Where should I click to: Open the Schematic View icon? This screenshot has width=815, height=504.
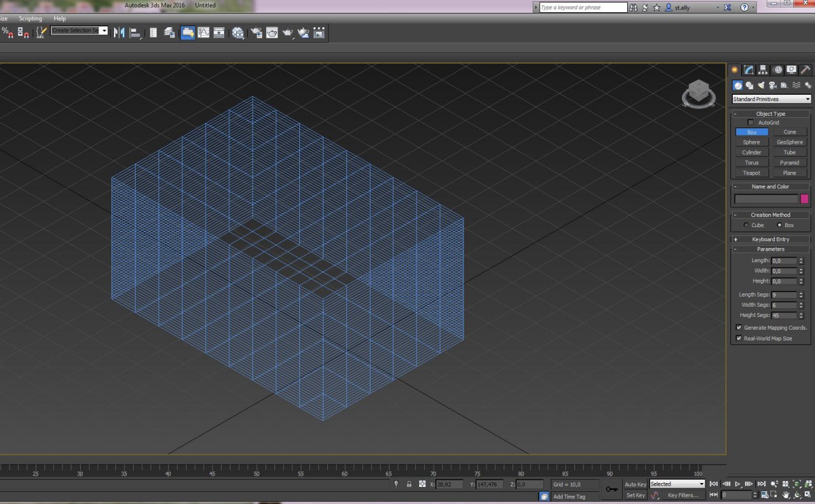pyautogui.click(x=219, y=32)
